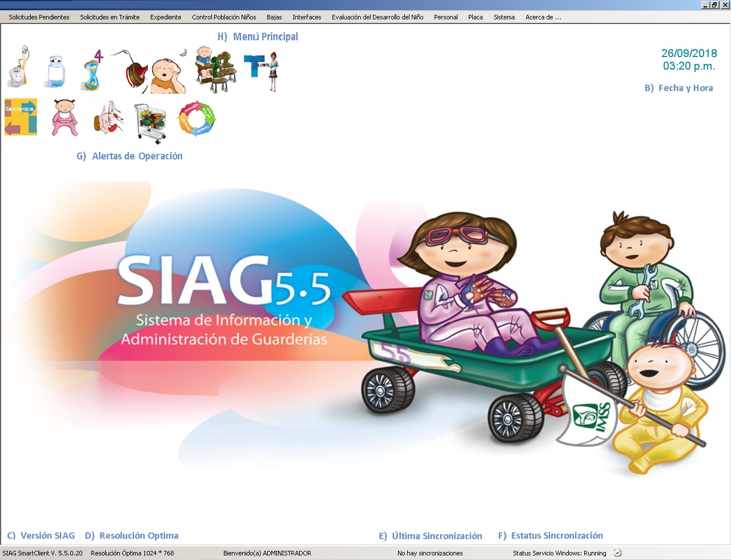Open the Sistema menu
The width and height of the screenshot is (731, 560).
504,17
